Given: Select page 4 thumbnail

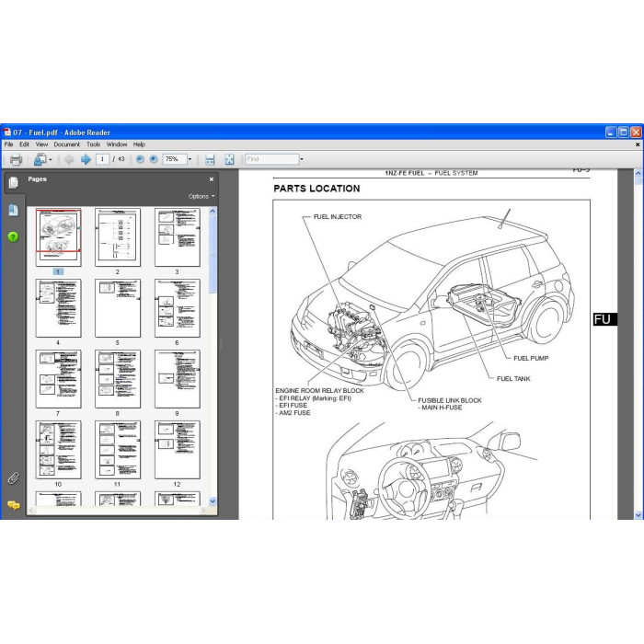Looking at the screenshot, I should pos(58,308).
